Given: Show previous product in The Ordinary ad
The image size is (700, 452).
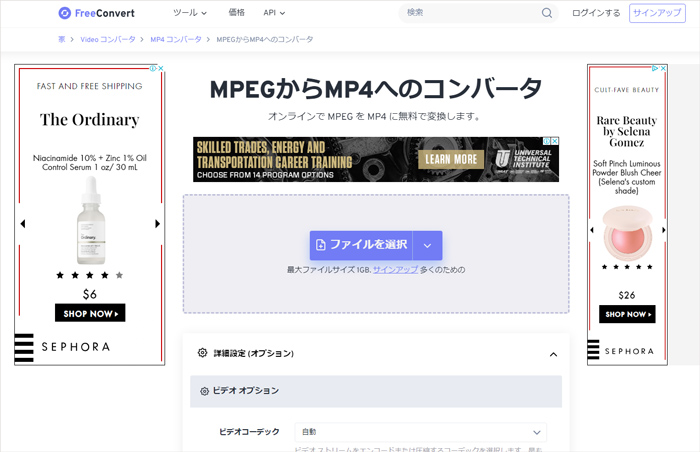Looking at the screenshot, I should 23,223.
